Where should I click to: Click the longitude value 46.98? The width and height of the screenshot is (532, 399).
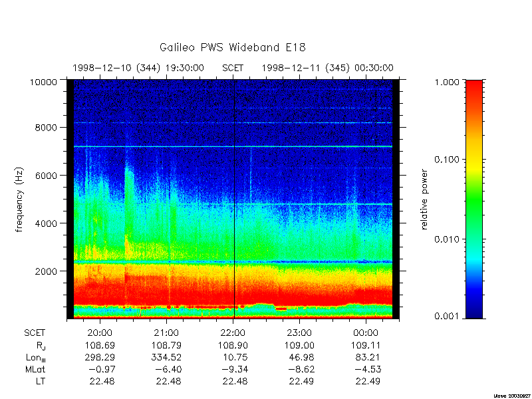point(303,357)
